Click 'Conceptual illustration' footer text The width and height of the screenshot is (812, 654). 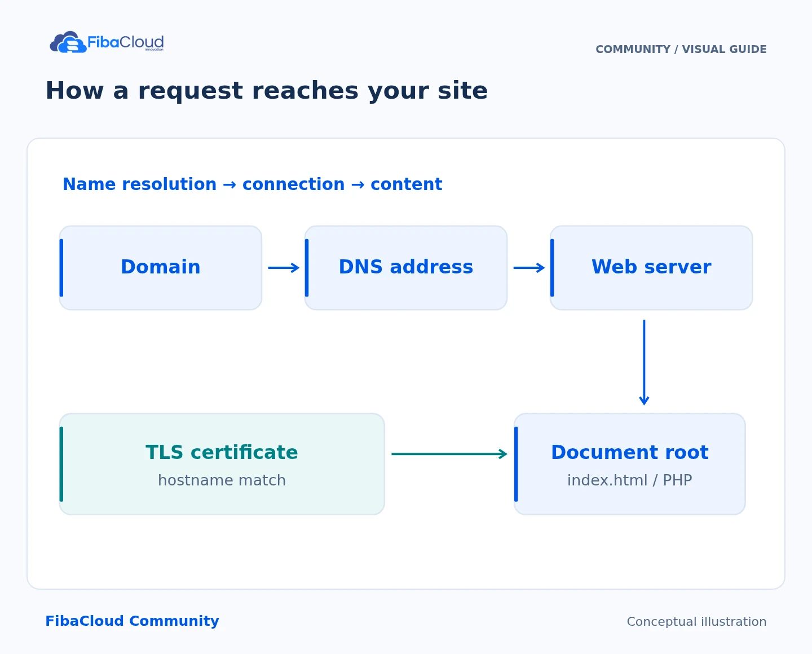pyautogui.click(x=696, y=622)
